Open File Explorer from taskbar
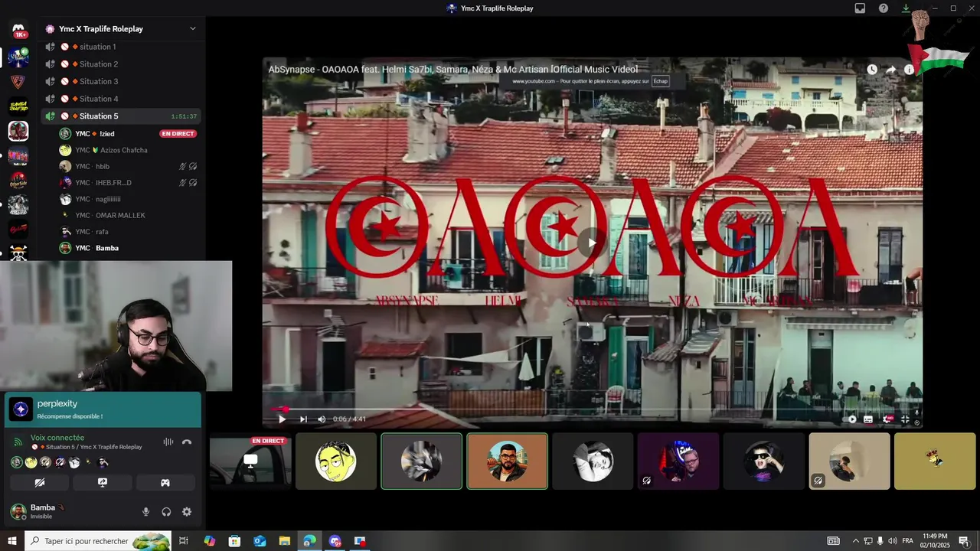The width and height of the screenshot is (980, 551). coord(284,541)
